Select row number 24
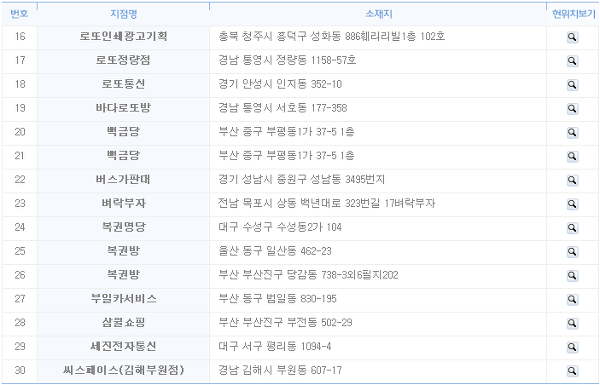The height and width of the screenshot is (385, 600). coord(20,227)
